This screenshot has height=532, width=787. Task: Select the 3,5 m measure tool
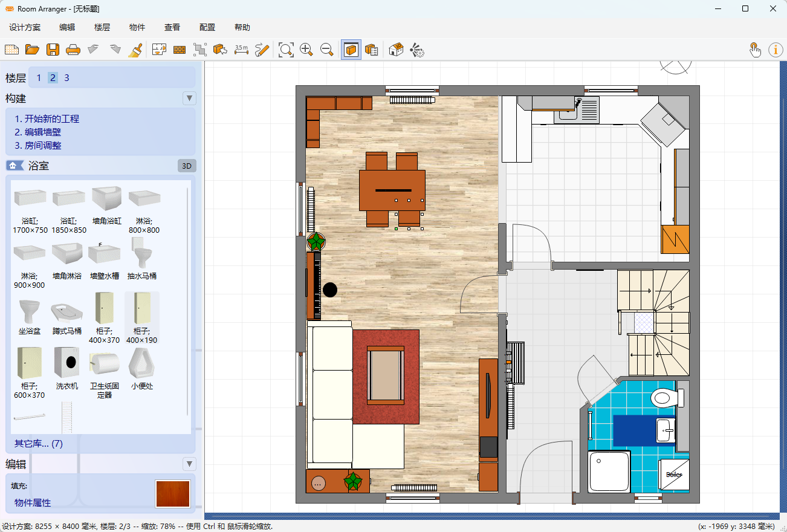tap(241, 50)
